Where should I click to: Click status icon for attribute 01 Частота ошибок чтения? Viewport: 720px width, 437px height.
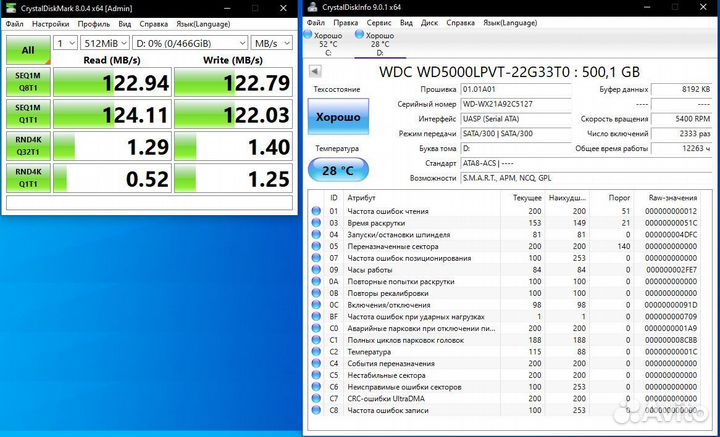pos(316,211)
